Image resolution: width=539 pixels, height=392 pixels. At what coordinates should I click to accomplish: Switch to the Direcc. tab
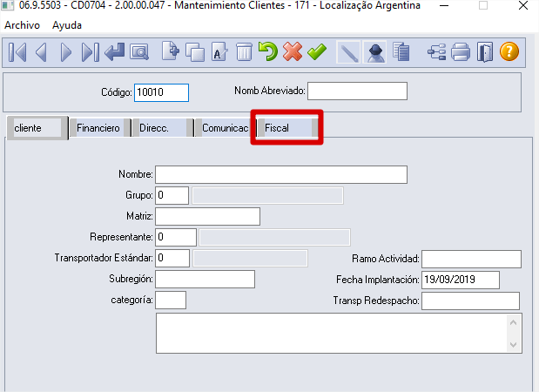coord(163,128)
